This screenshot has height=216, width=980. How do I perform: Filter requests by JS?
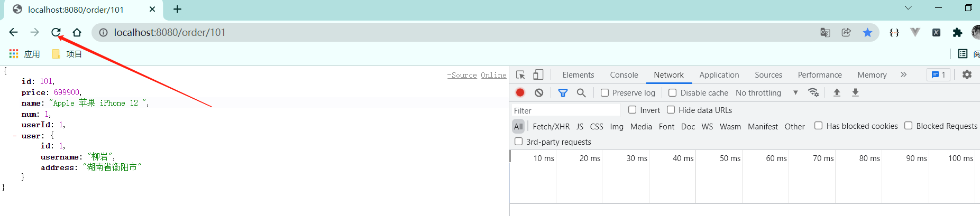click(x=580, y=127)
